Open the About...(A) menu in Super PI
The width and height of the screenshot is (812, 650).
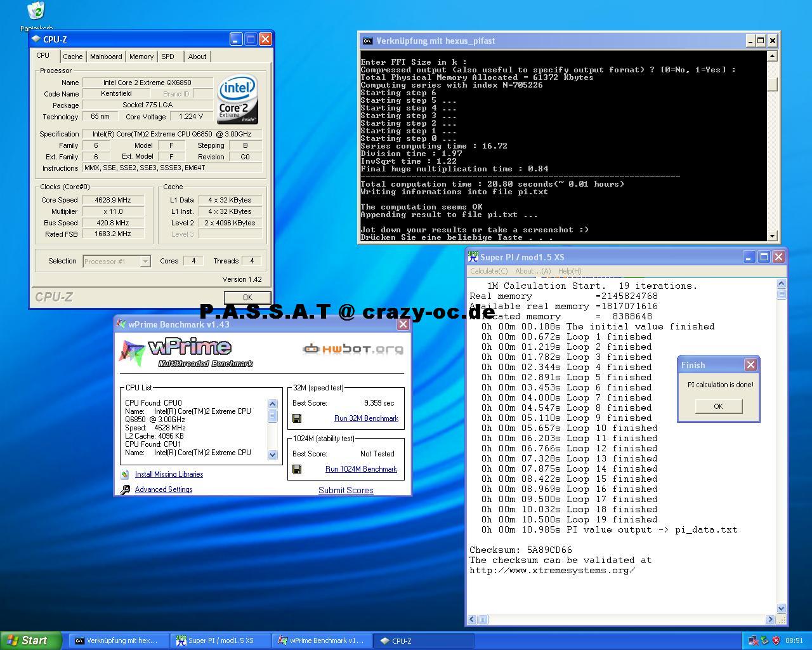click(x=533, y=271)
